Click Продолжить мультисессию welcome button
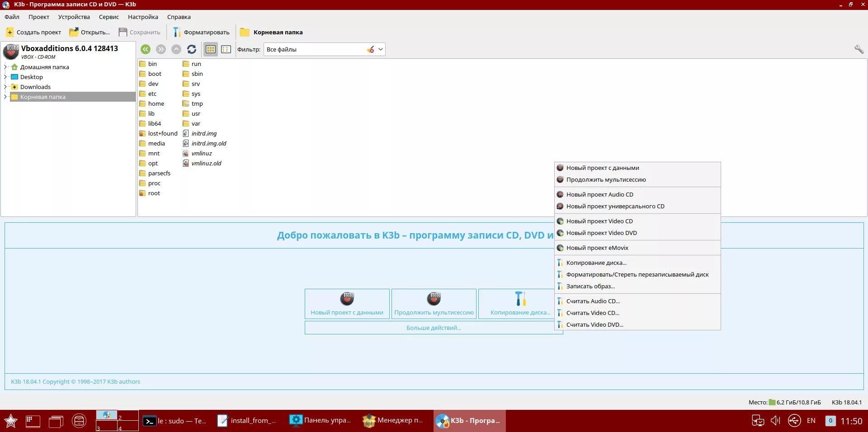 434,304
